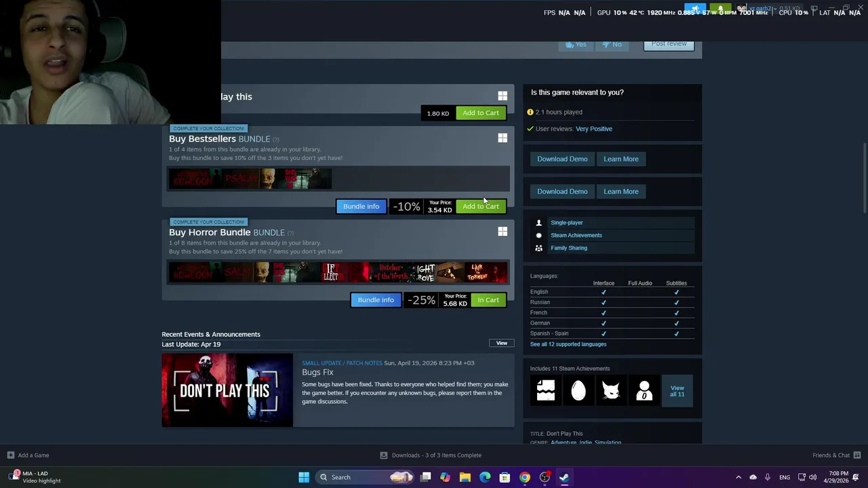Screen dimensions: 868x488
Task: Open the egg achievement icon
Action: [x=578, y=390]
